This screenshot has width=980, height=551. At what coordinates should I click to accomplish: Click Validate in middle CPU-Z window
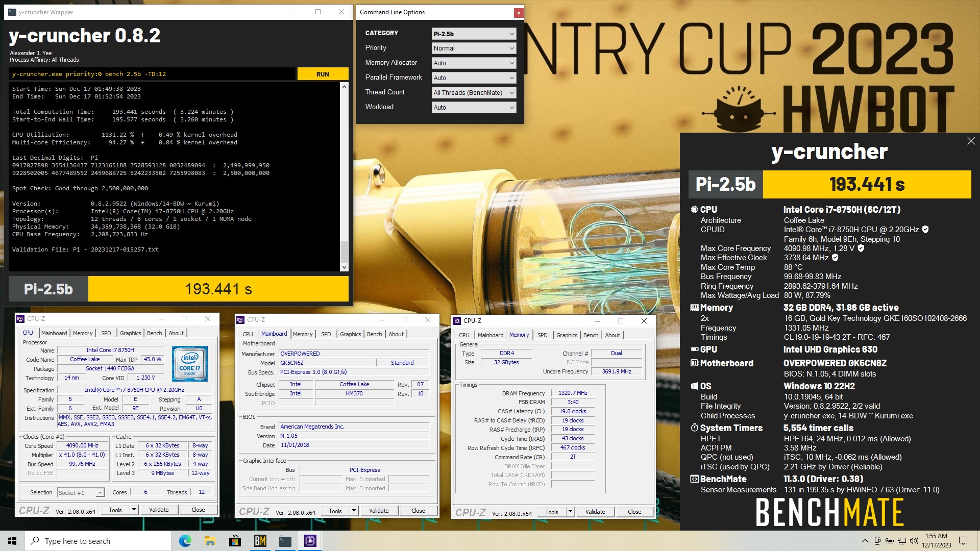[x=379, y=511]
